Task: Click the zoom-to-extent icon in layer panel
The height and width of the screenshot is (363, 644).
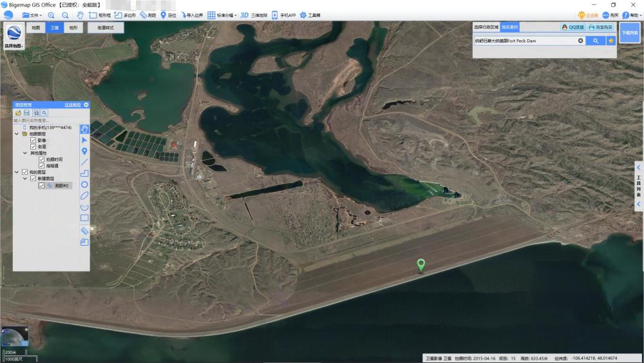Action: (x=36, y=113)
